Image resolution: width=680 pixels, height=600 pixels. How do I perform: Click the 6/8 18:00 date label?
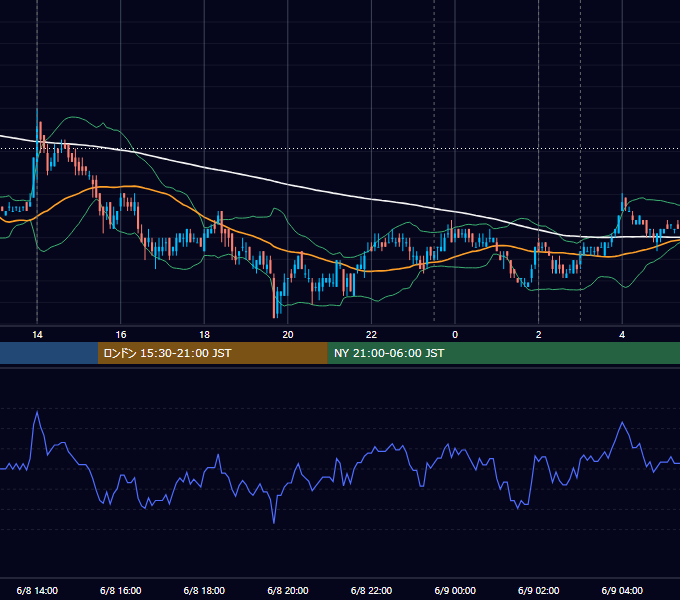coord(204,591)
